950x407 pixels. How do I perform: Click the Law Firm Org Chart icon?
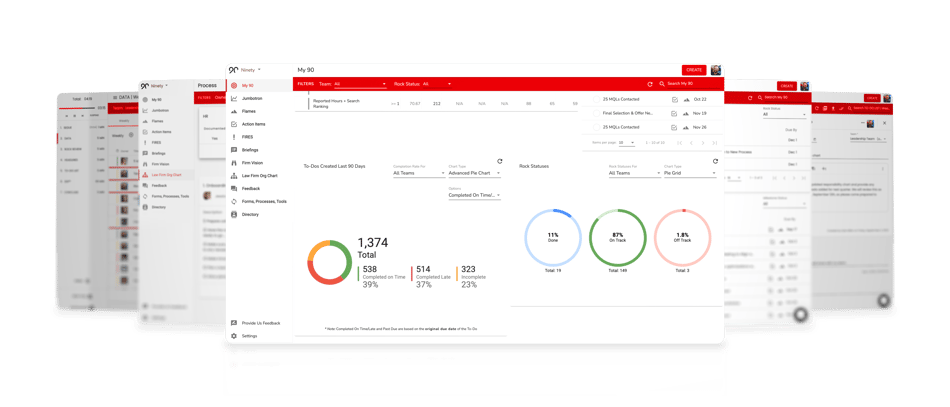point(234,176)
